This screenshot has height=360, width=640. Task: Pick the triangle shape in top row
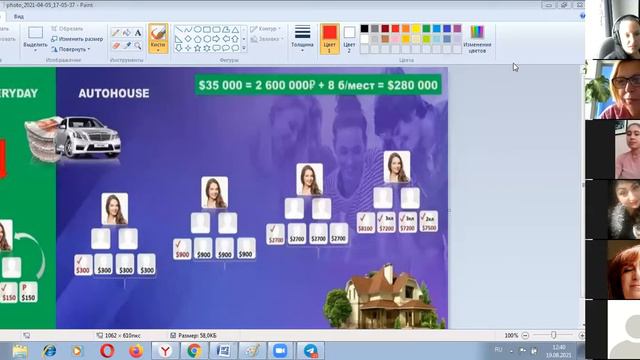(236, 30)
